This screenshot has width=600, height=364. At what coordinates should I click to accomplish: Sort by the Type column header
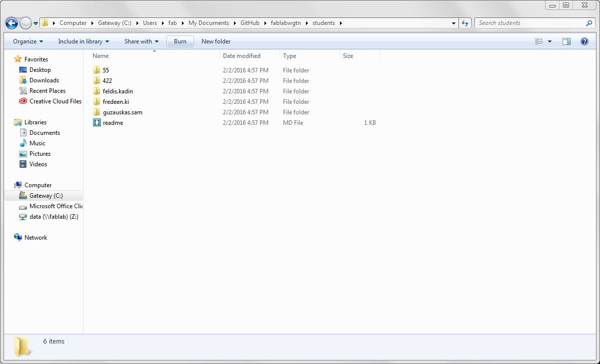pos(289,56)
